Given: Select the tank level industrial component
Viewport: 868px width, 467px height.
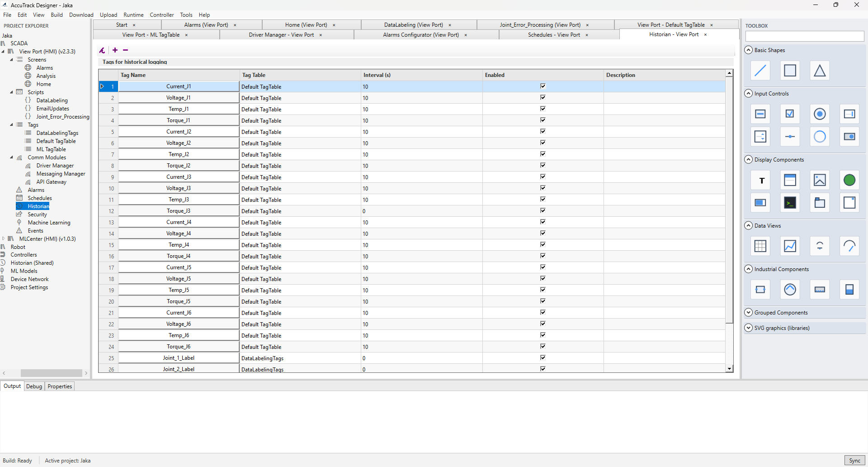Looking at the screenshot, I should pyautogui.click(x=849, y=290).
